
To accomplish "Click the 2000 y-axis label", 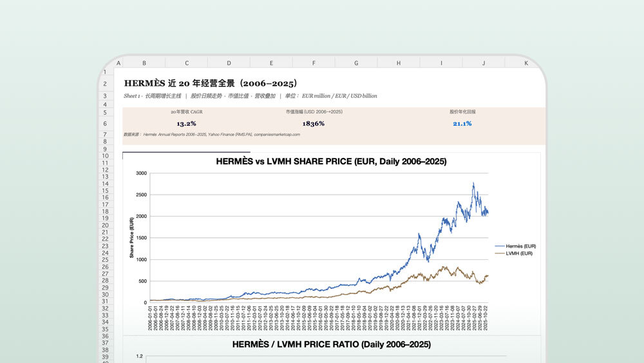I will click(141, 216).
